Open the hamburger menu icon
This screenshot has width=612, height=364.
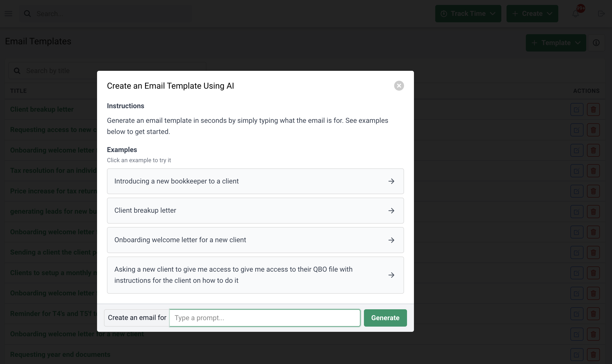tap(8, 14)
